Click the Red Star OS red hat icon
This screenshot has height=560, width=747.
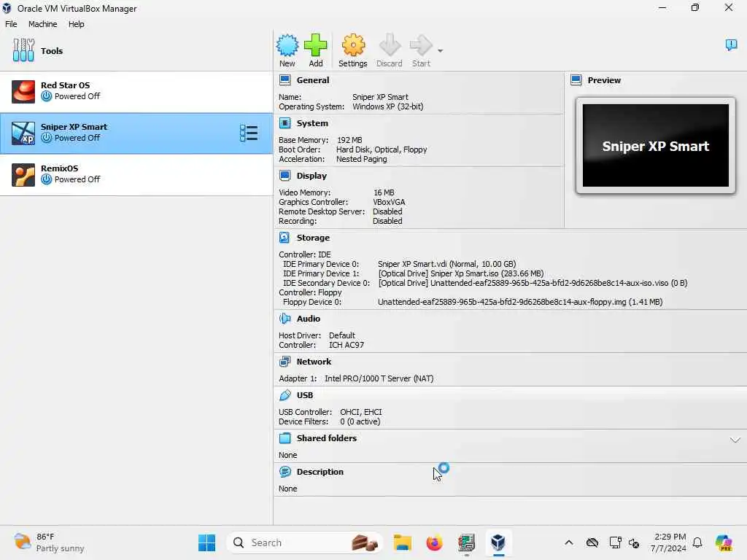coord(23,91)
